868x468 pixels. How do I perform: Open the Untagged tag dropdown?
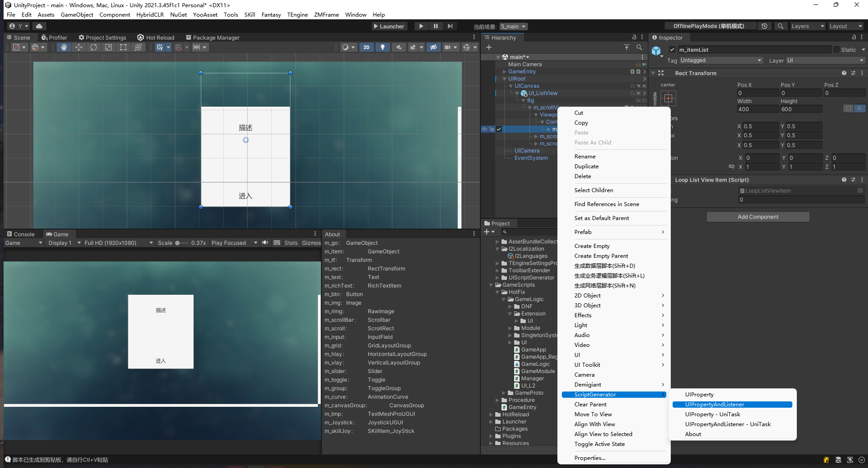tap(720, 60)
